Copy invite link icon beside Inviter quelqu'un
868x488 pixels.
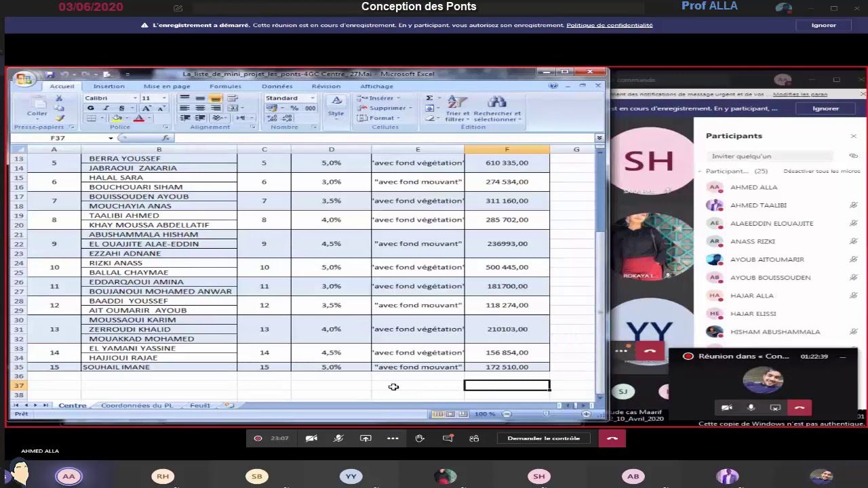point(853,156)
